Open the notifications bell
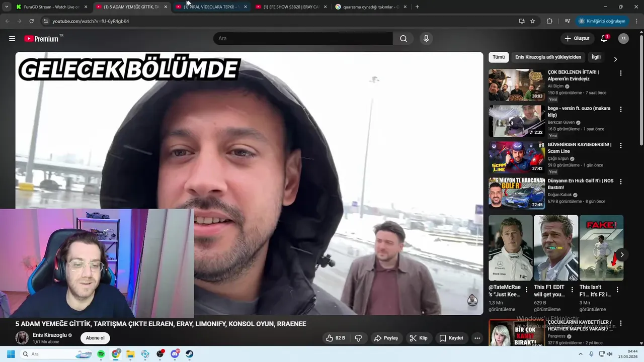Image resolution: width=644 pixels, height=362 pixels. [x=604, y=39]
